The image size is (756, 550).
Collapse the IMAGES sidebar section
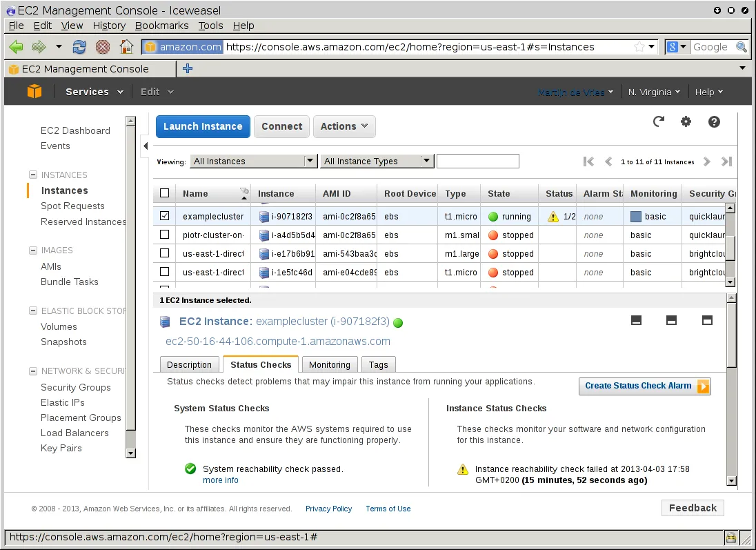coord(33,250)
